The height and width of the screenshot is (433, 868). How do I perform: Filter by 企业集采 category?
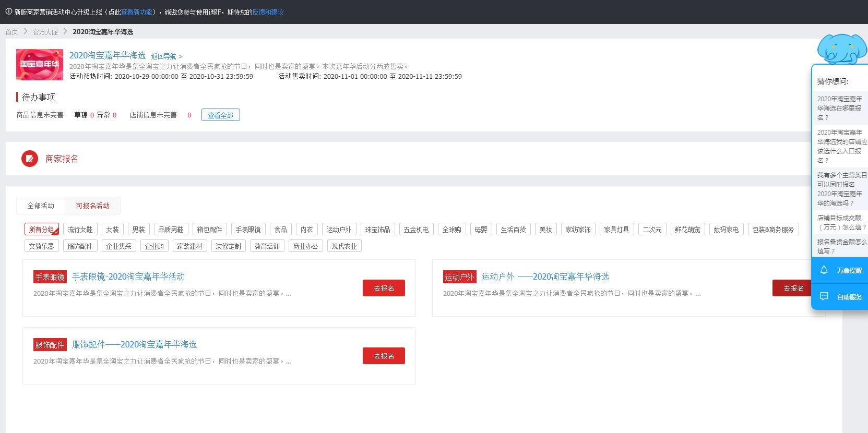[x=119, y=246]
